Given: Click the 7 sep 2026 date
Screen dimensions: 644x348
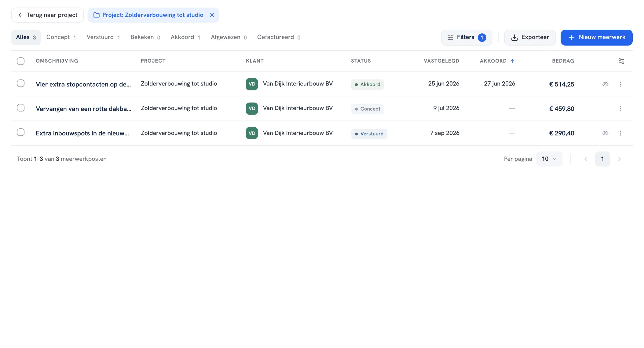Looking at the screenshot, I should pos(445,133).
